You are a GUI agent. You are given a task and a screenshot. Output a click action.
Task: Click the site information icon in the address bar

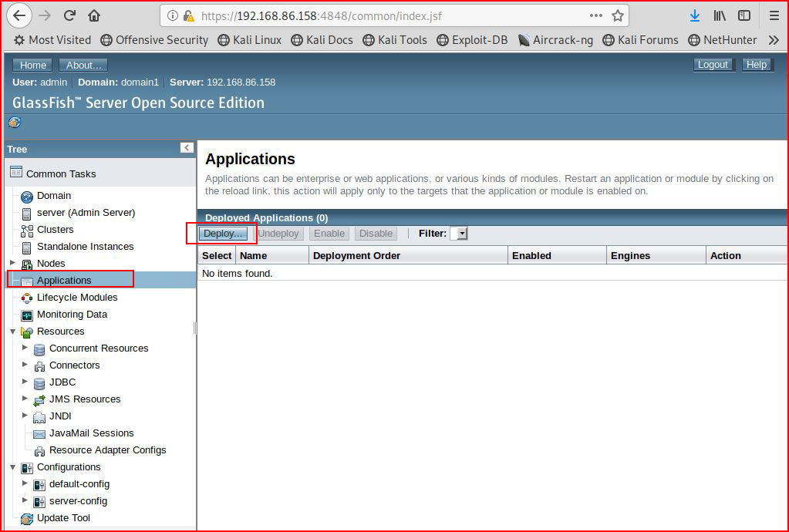coord(173,15)
